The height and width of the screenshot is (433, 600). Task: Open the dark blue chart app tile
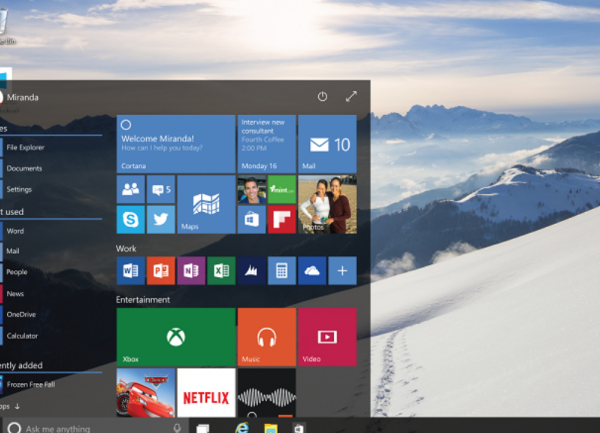click(251, 271)
